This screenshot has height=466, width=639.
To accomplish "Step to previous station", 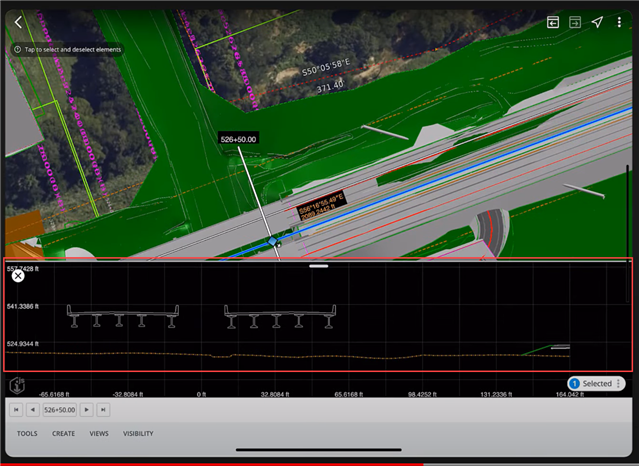I will point(32,410).
